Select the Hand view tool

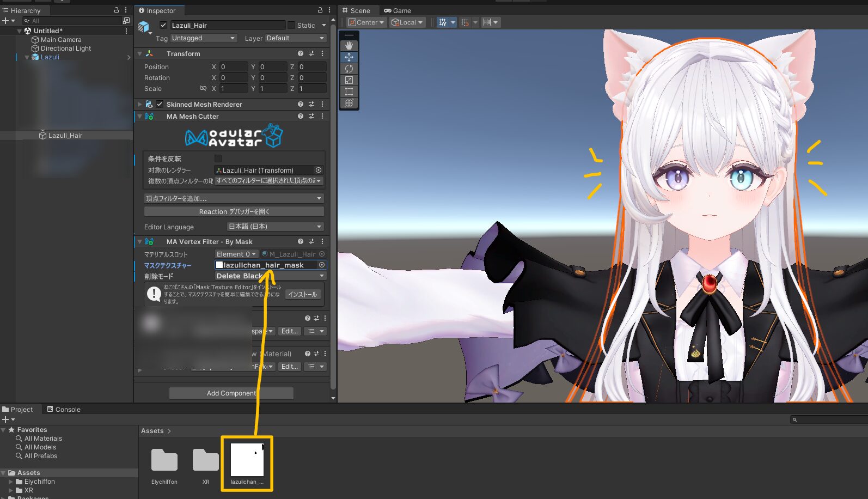click(349, 46)
